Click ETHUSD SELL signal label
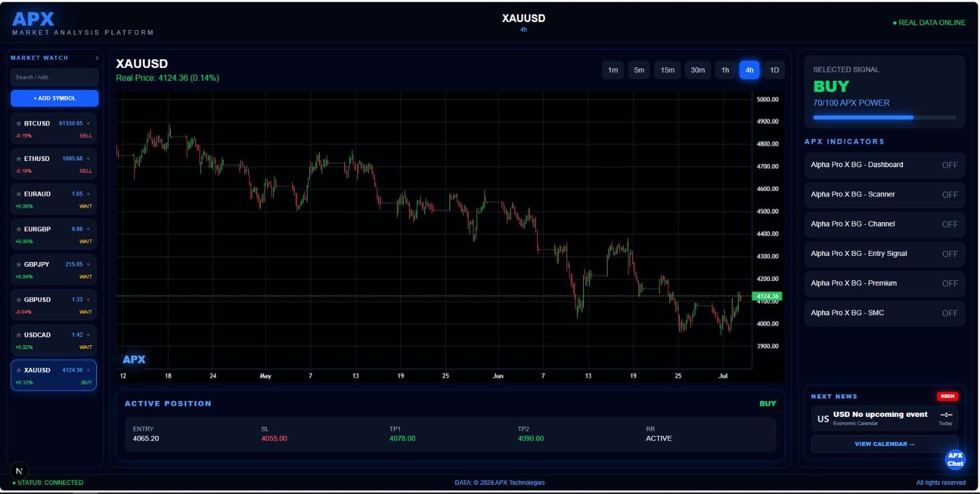 point(86,171)
